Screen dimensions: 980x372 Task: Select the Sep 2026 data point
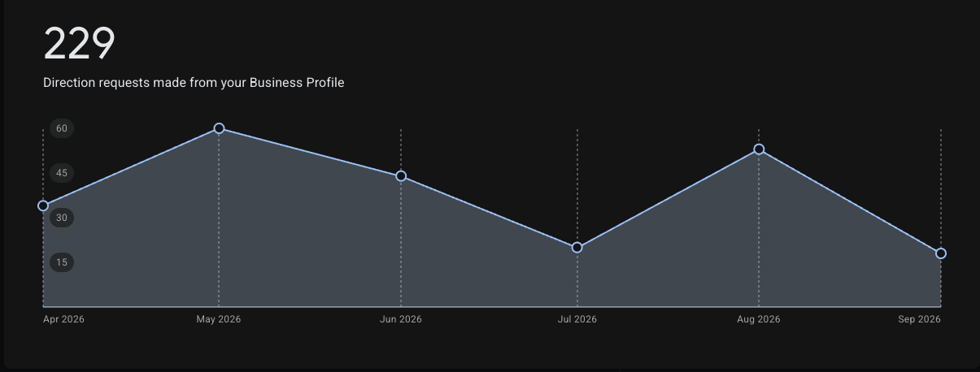pos(941,253)
